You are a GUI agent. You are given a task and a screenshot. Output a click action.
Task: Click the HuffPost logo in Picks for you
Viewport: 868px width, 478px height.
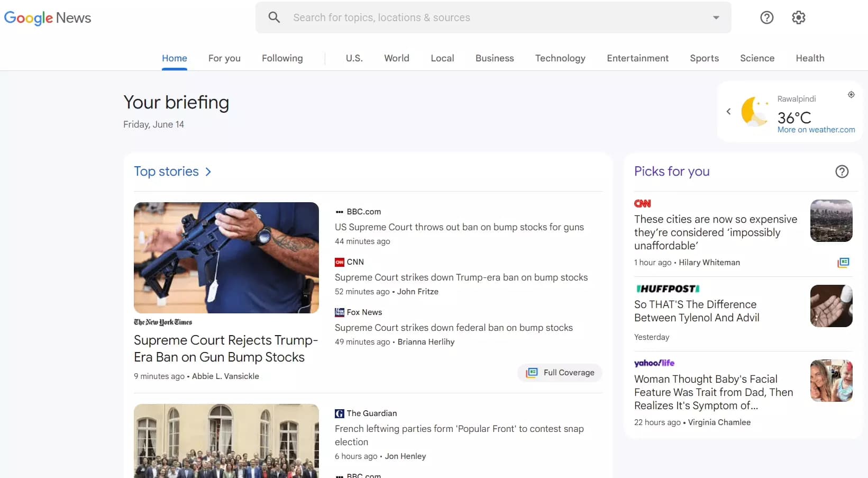coord(668,288)
